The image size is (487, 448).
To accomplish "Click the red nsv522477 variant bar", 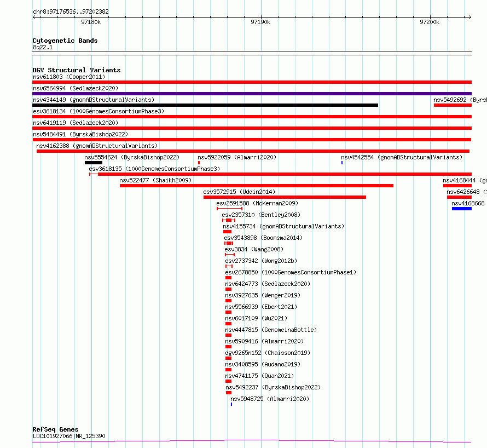I will coord(257,186).
